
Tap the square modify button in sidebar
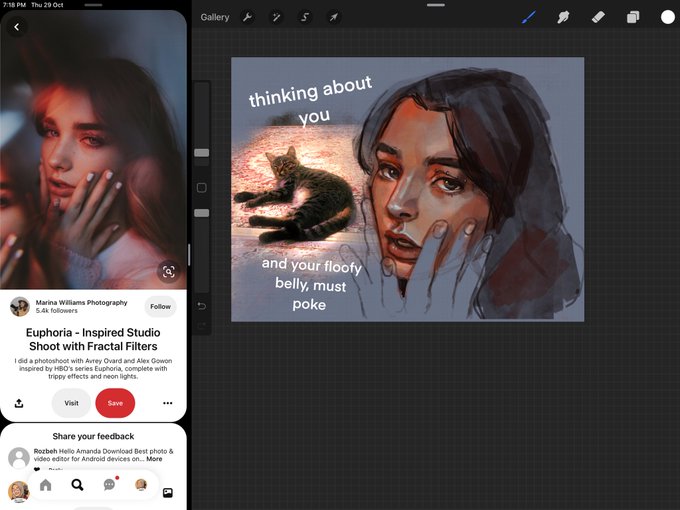click(x=202, y=188)
